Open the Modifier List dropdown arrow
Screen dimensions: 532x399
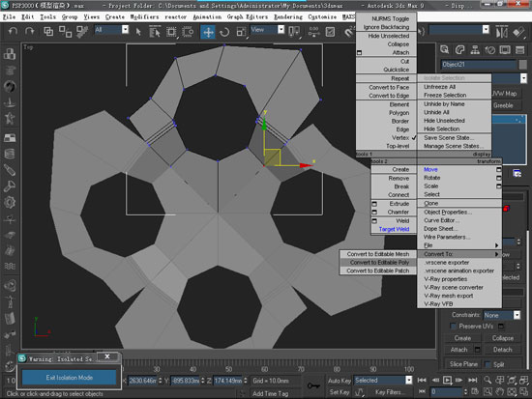(524, 78)
